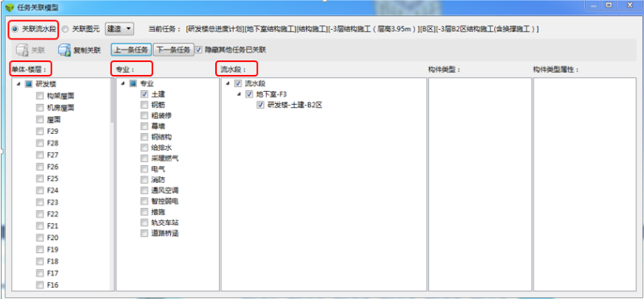
Task: Check the F16 floor checkbox
Action: tap(39, 285)
